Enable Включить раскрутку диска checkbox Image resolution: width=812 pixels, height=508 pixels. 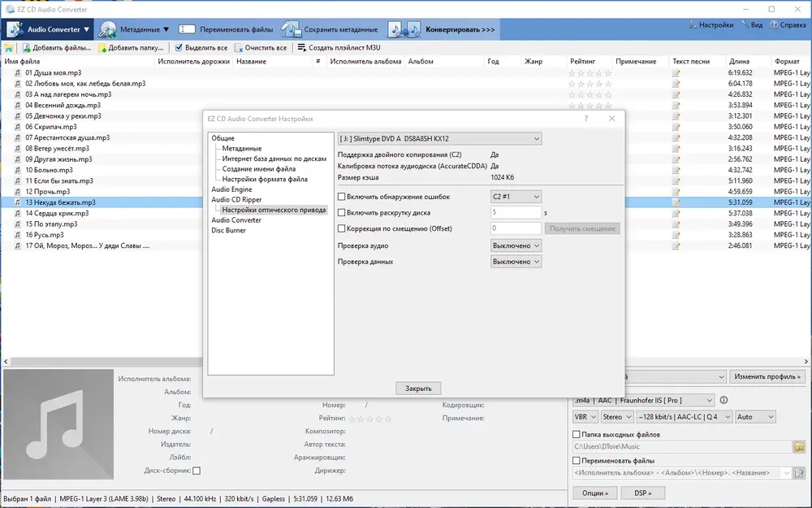point(341,213)
